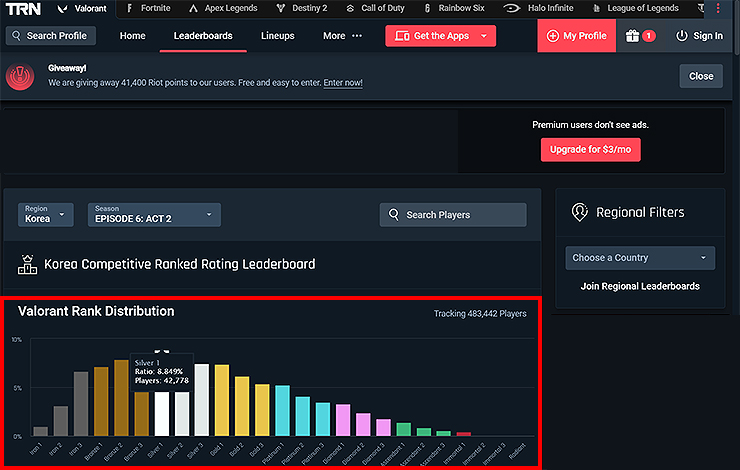The image size is (740, 470).
Task: Click the leaderboard podium icon
Action: (x=27, y=264)
